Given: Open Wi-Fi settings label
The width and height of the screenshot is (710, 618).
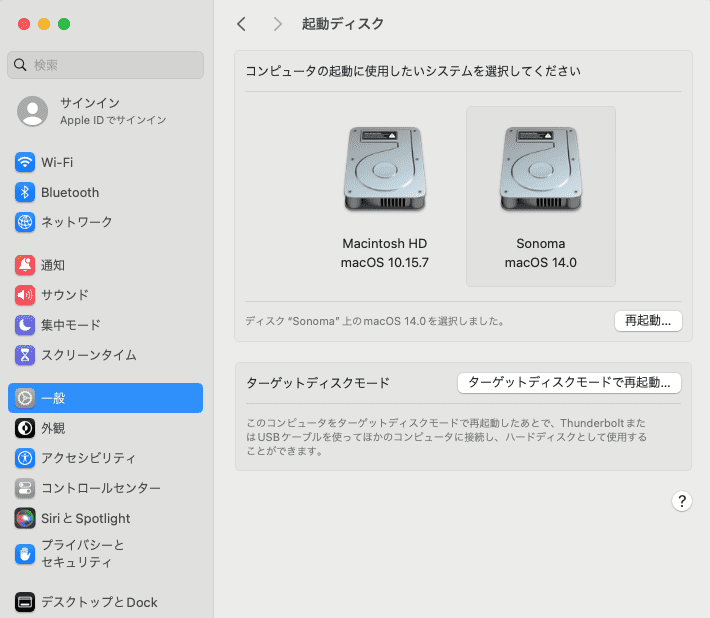Looking at the screenshot, I should (x=57, y=162).
